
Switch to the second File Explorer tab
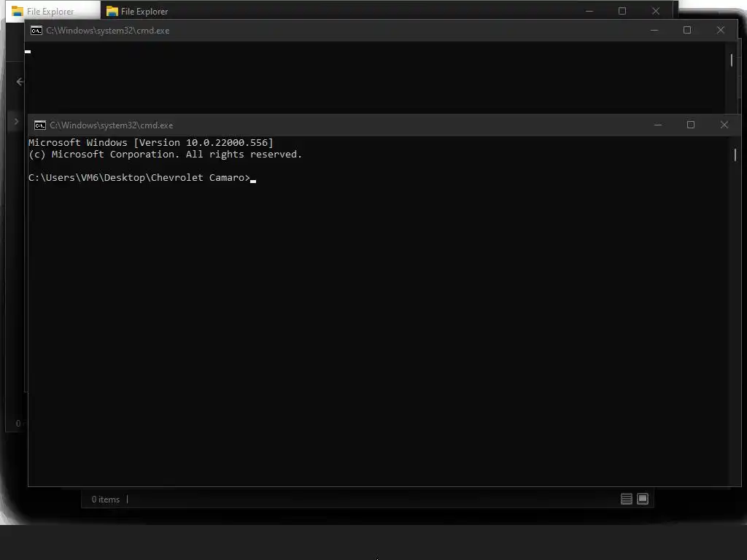coord(137,11)
